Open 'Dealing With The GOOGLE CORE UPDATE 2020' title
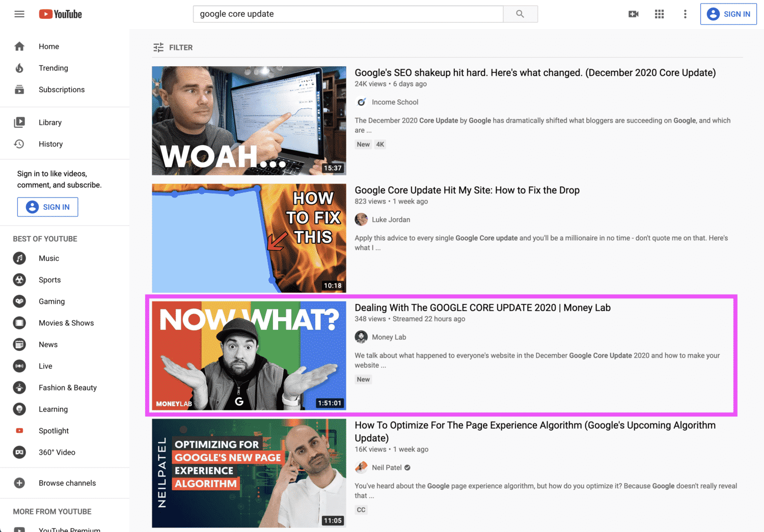 pos(482,307)
